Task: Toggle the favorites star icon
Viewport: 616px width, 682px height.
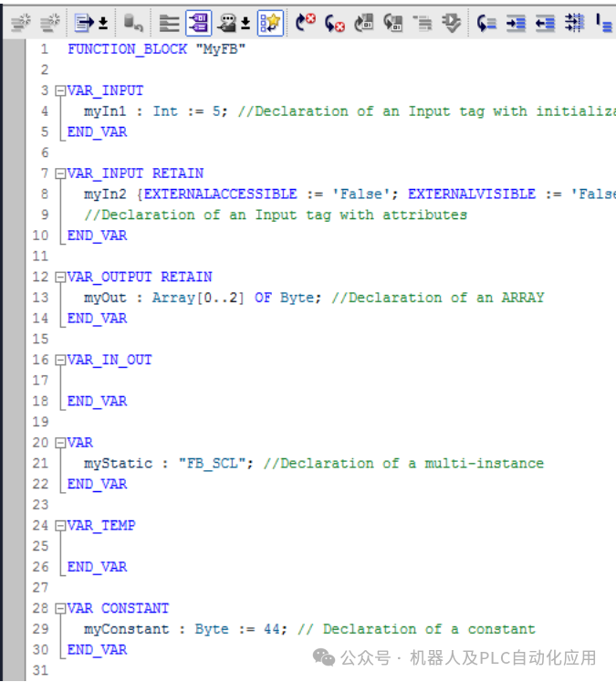Action: (270, 23)
